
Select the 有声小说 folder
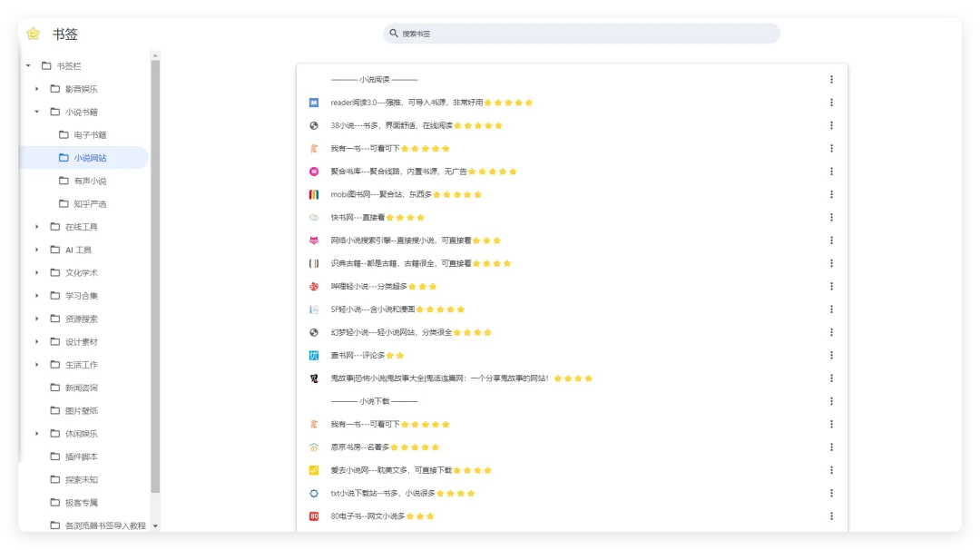[x=83, y=181]
